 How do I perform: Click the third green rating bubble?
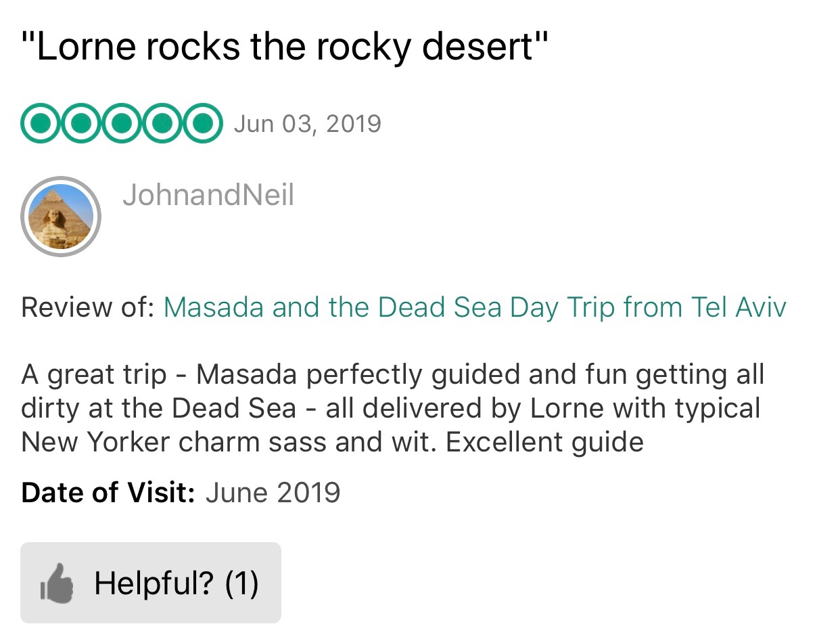122,123
